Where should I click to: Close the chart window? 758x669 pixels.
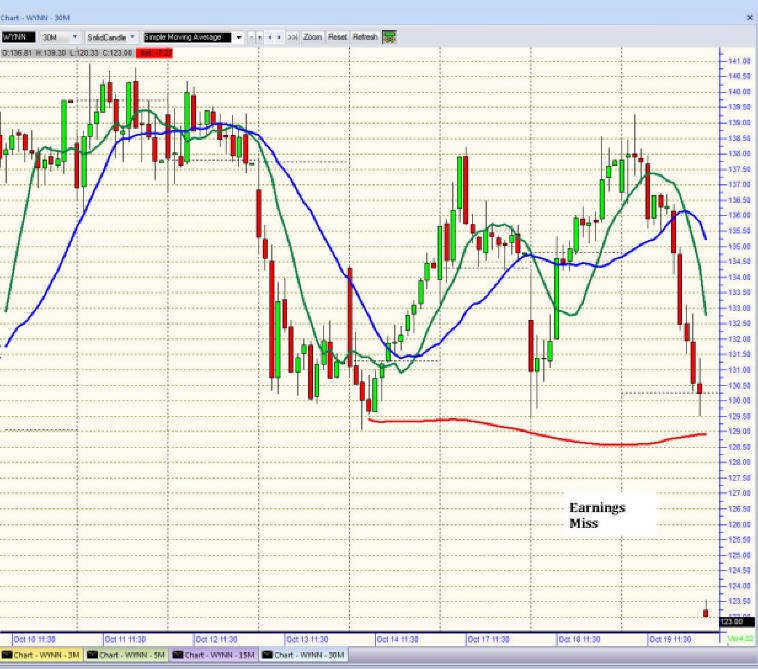click(x=750, y=17)
